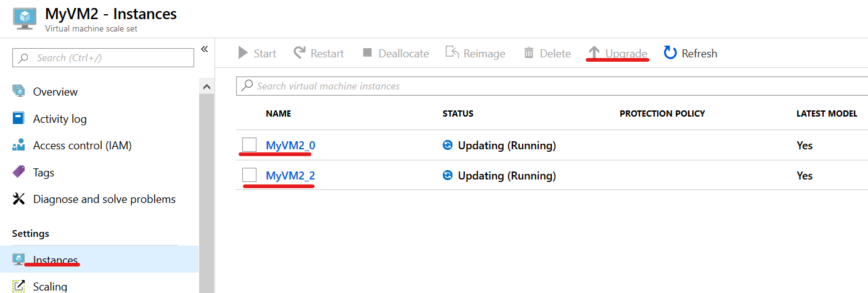Click the Refresh button label

tap(700, 54)
